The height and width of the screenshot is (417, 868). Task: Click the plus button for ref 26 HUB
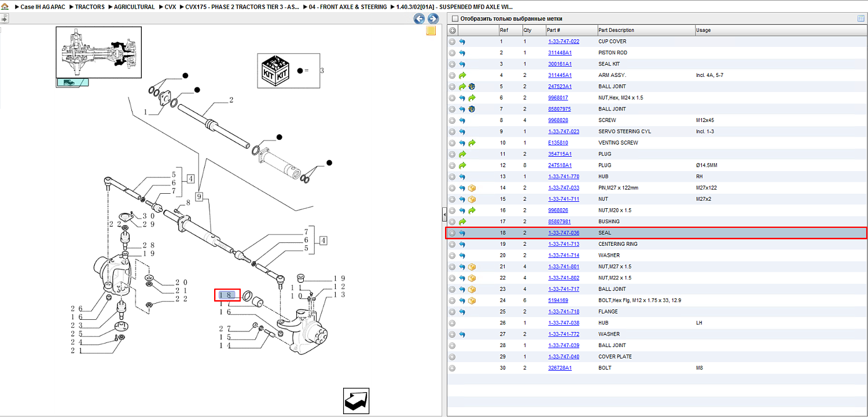(x=453, y=323)
